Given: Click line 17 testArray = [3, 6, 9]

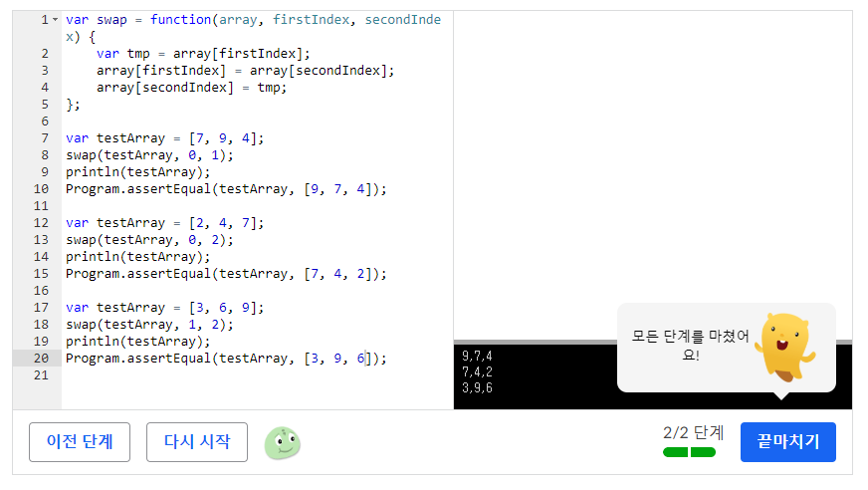Looking at the screenshot, I should pyautogui.click(x=165, y=308).
